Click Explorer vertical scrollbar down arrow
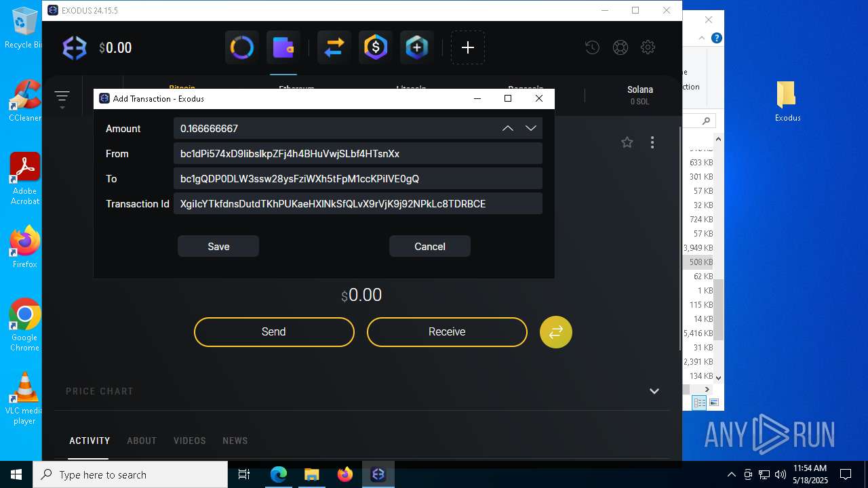The width and height of the screenshot is (868, 488). pos(718,378)
